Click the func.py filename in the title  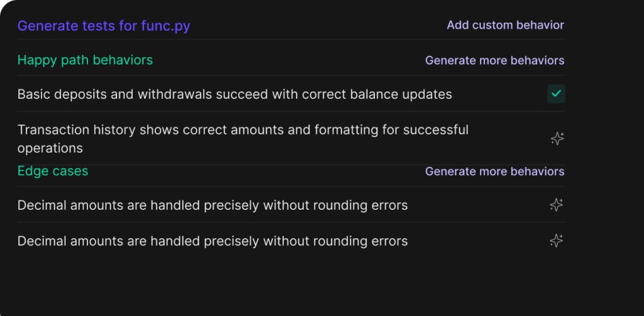[165, 26]
